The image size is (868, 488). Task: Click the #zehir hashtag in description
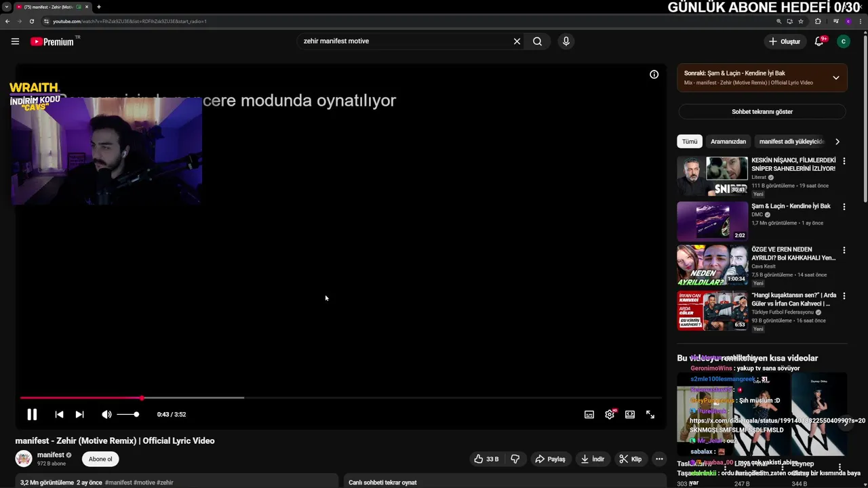coord(165,483)
